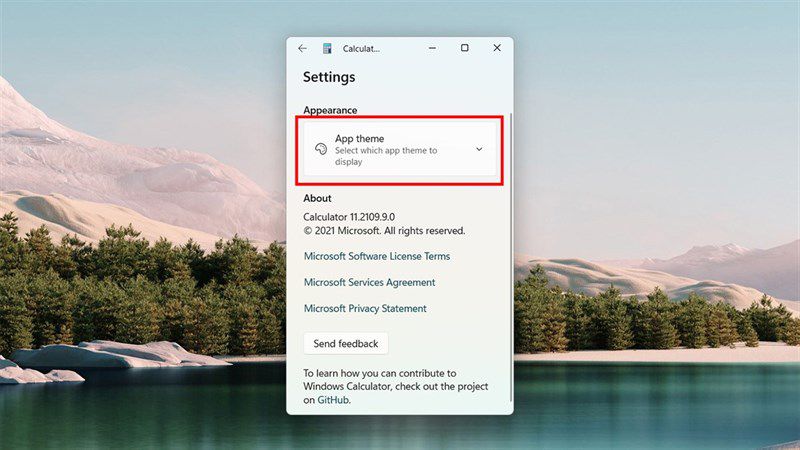
Task: Open Microsoft Privacy Statement link
Action: (365, 308)
